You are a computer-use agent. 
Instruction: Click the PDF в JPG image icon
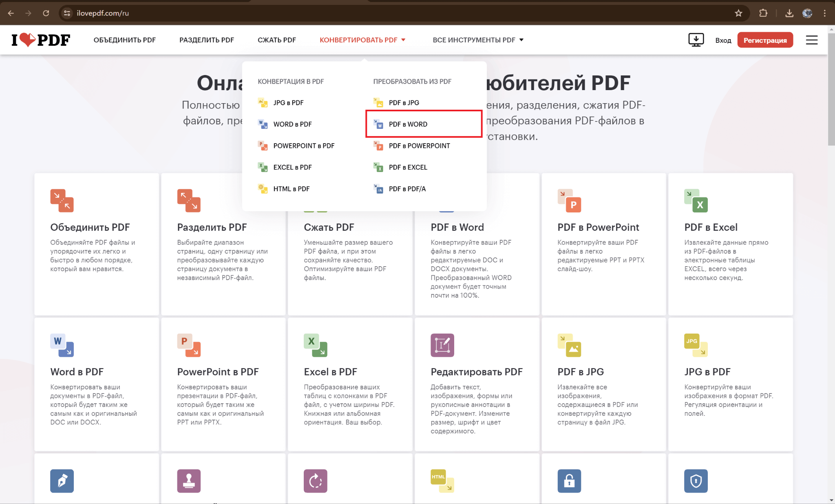point(570,345)
